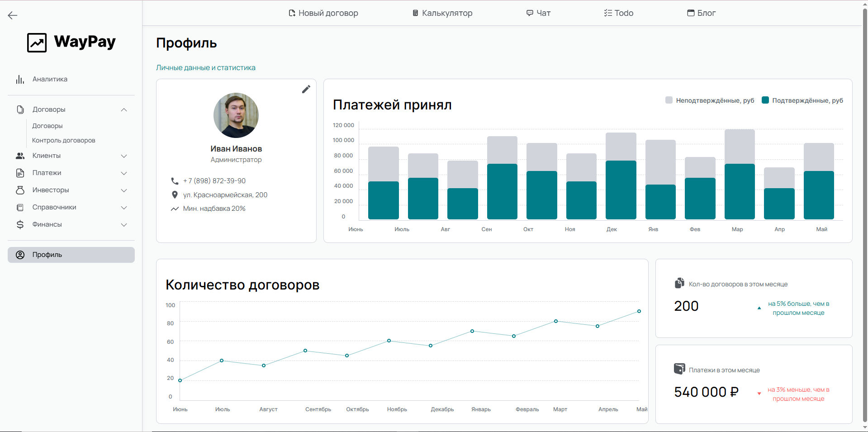Collapse the Договоры section chevron
Viewport: 868px width, 432px height.
(x=124, y=110)
